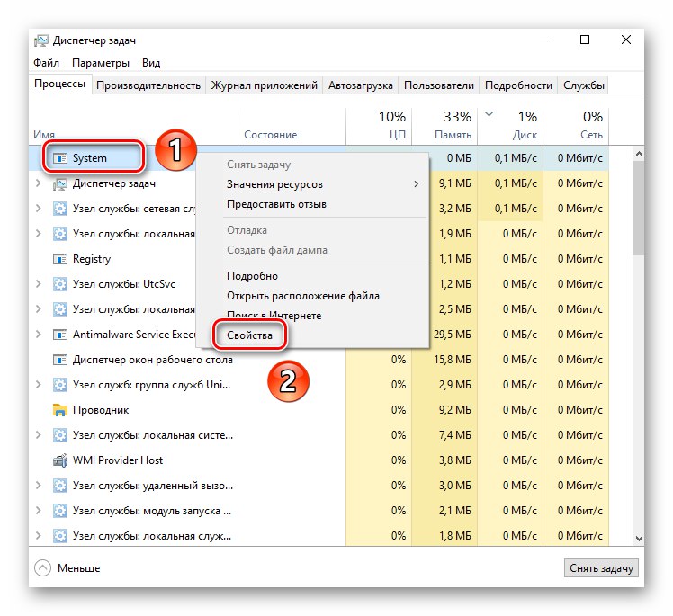Sort by the Сеть column header
This screenshot has width=673, height=616.
point(576,126)
